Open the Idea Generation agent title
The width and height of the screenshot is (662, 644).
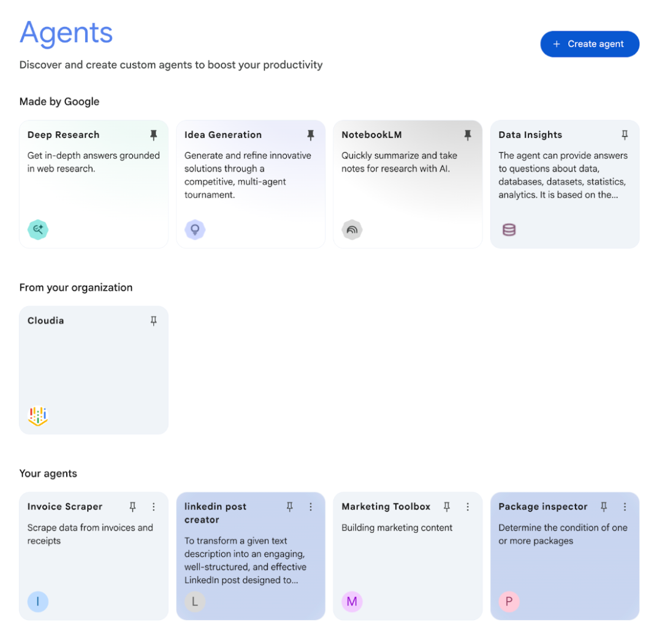223,135
